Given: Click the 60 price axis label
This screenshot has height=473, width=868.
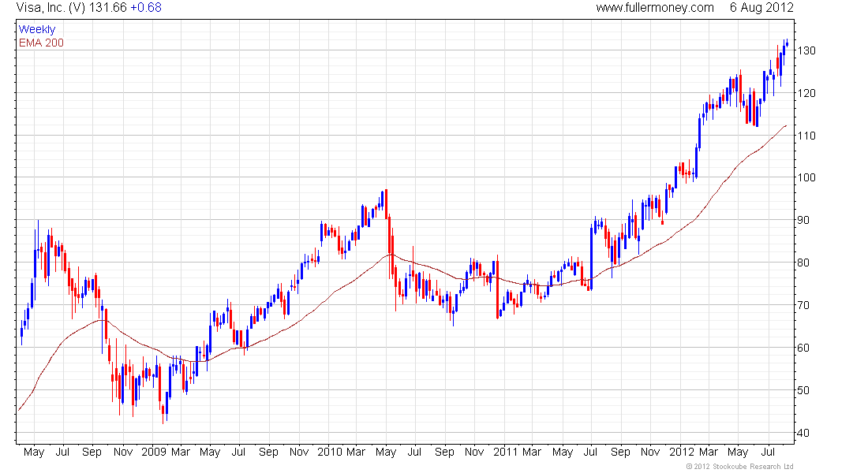Looking at the screenshot, I should pyautogui.click(x=803, y=348).
